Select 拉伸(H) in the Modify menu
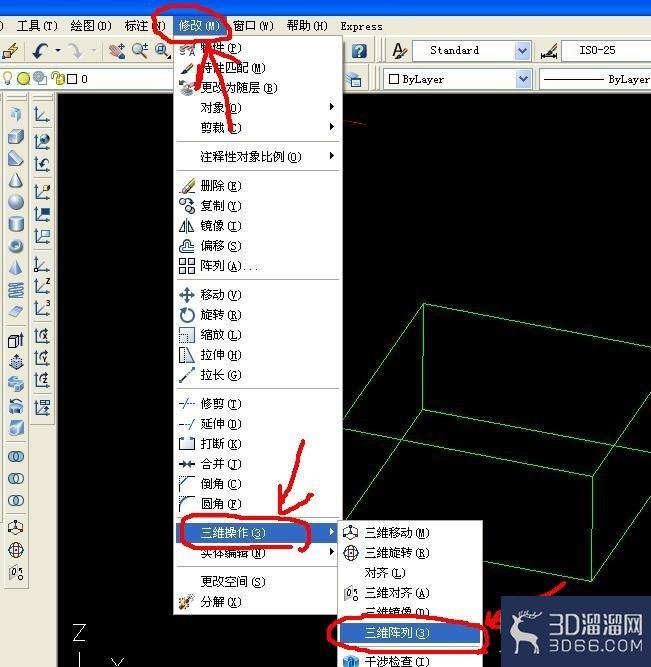 pyautogui.click(x=259, y=355)
